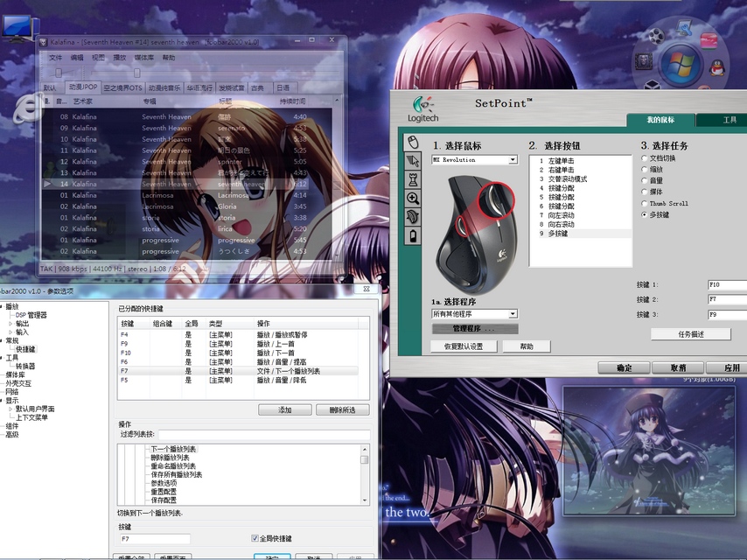Viewport: 747px width, 560px height.
Task: Click 取消 button in SetPoint
Action: (x=678, y=367)
